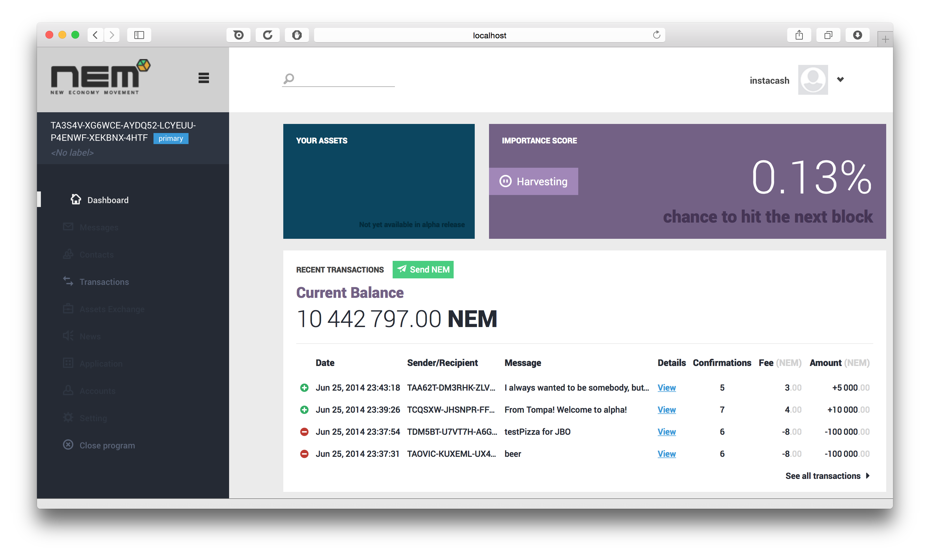Screen dimensions: 930x560
Task: Click the primary label badge
Action: (171, 139)
